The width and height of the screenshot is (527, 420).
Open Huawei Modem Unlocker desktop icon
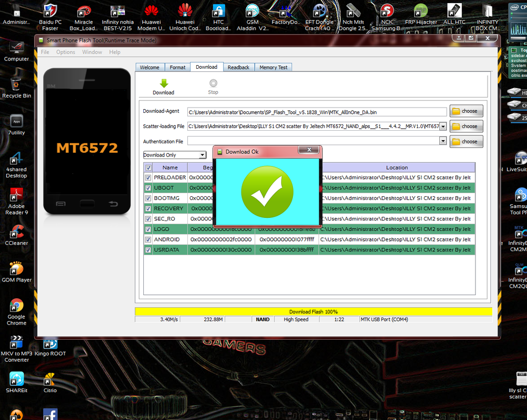(x=151, y=17)
